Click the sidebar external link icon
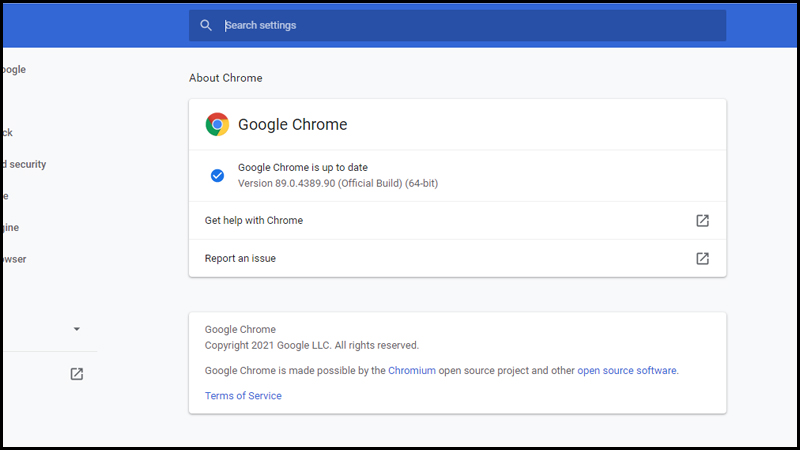This screenshot has width=800, height=450. (77, 374)
